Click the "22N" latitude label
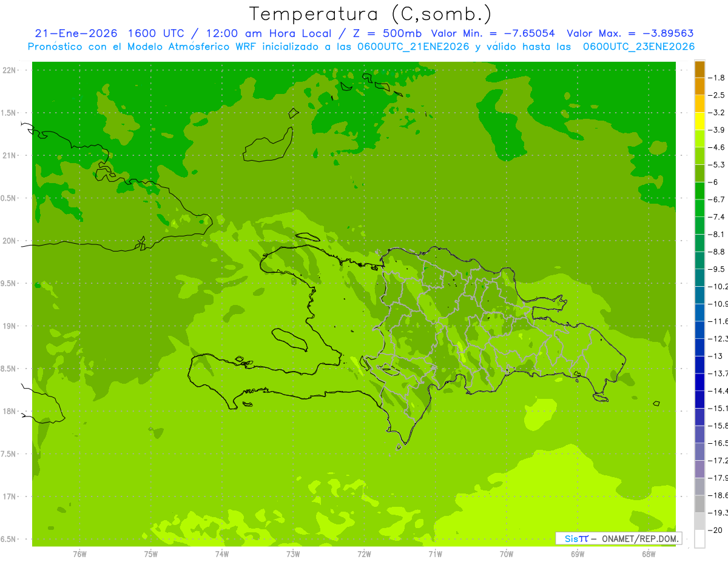 tap(9, 70)
